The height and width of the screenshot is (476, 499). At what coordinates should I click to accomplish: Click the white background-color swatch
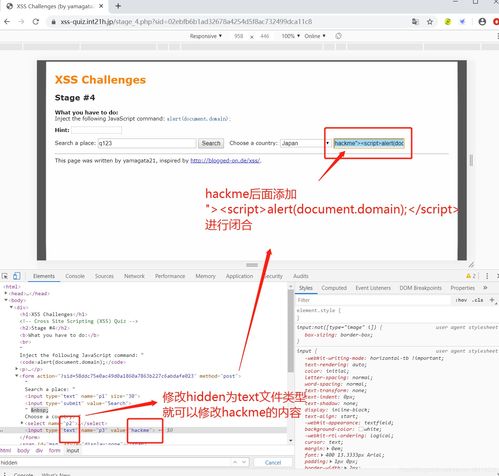pyautogui.click(x=361, y=429)
